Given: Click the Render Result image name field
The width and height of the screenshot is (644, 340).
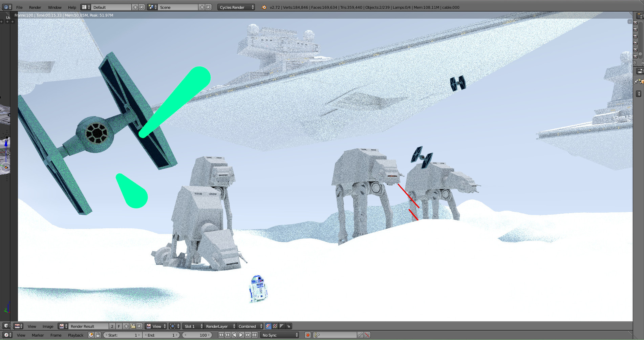Looking at the screenshot, I should point(88,326).
